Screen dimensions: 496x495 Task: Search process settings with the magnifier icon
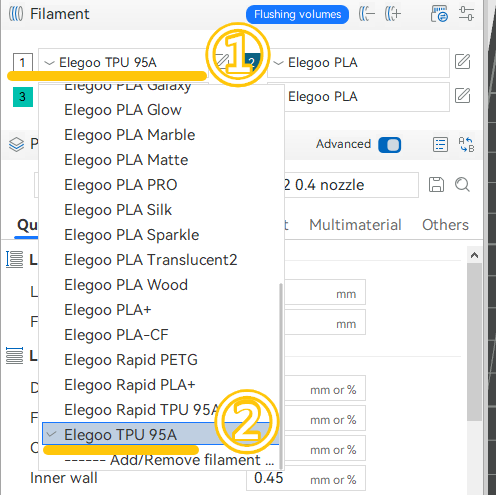pyautogui.click(x=462, y=185)
